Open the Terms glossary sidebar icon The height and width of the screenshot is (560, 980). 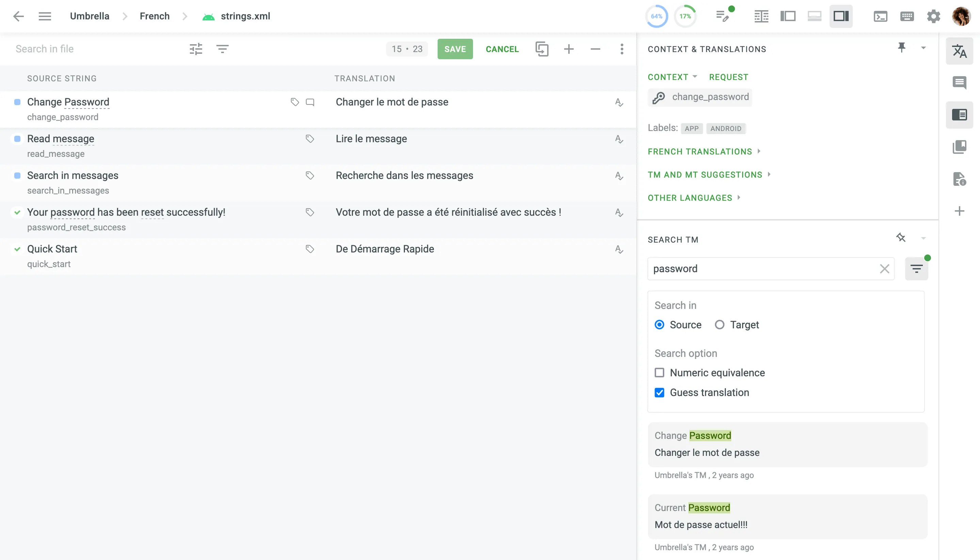(x=959, y=147)
